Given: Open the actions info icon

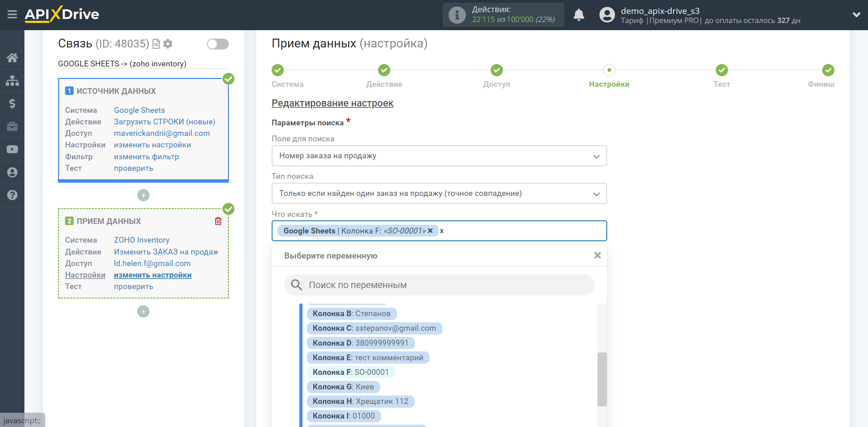Looking at the screenshot, I should [x=457, y=15].
